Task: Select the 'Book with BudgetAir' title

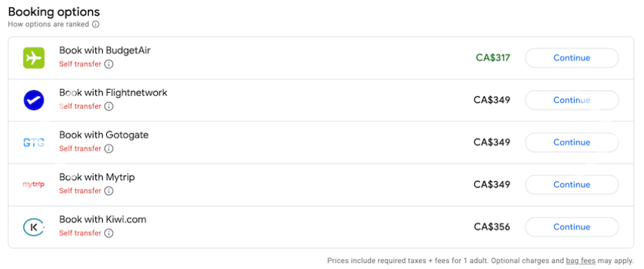Action: click(x=105, y=51)
